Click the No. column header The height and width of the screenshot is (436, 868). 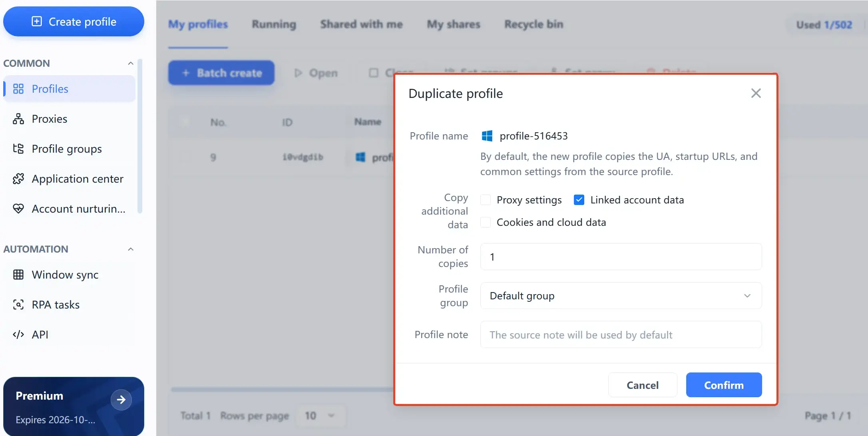pyautogui.click(x=218, y=122)
